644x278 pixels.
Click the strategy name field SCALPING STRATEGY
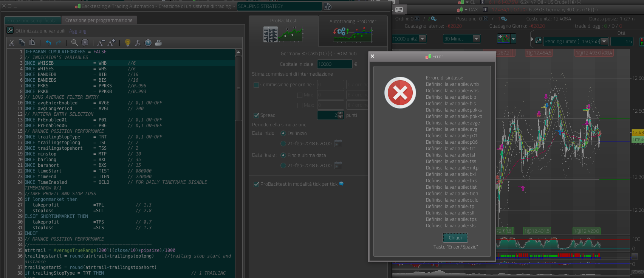279,6
